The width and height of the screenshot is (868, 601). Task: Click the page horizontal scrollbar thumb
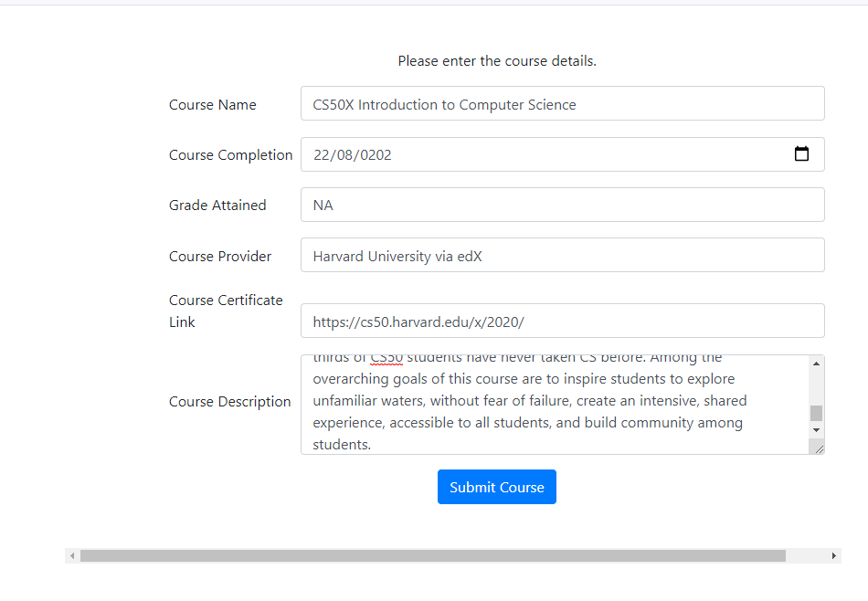433,555
